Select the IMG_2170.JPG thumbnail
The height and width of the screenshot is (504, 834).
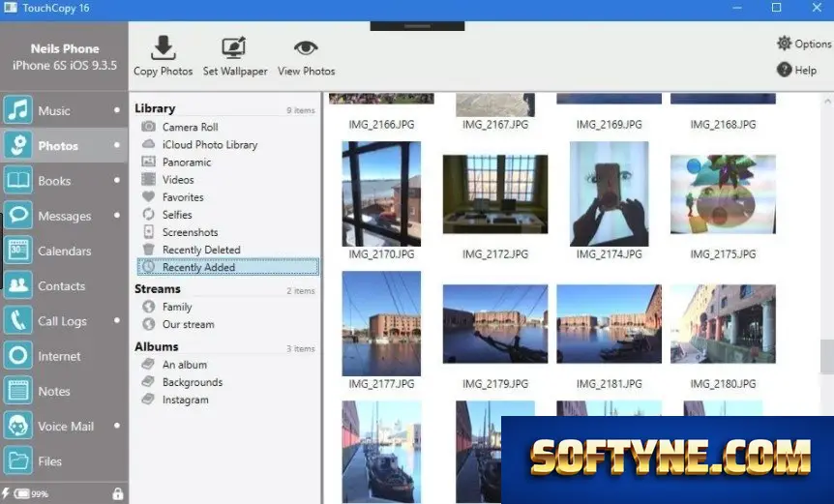tap(381, 193)
